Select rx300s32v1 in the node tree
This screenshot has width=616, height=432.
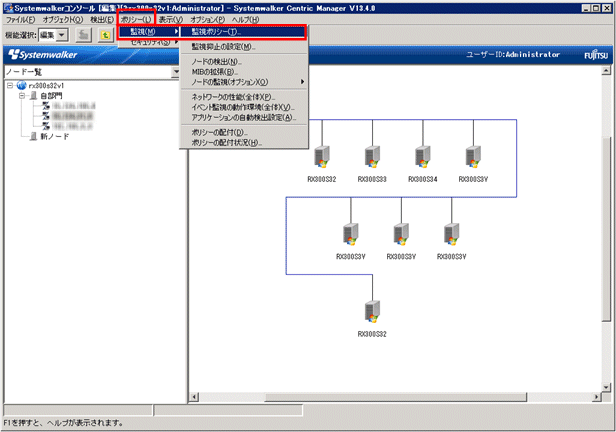point(46,86)
